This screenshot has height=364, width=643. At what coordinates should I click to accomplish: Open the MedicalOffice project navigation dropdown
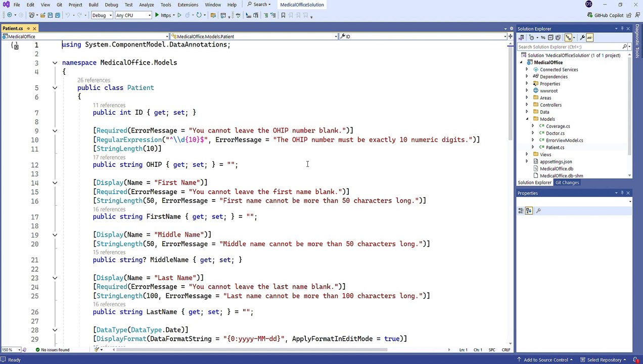[x=85, y=36]
